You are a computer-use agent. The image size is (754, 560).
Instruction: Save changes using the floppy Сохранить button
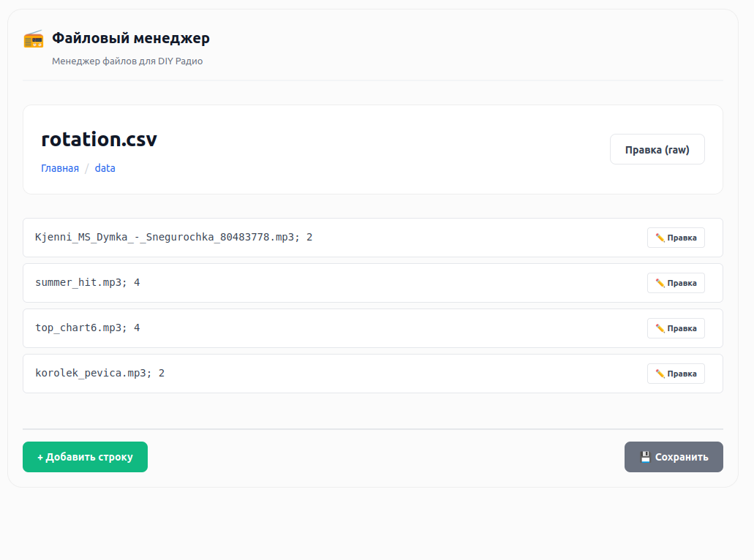[673, 457]
